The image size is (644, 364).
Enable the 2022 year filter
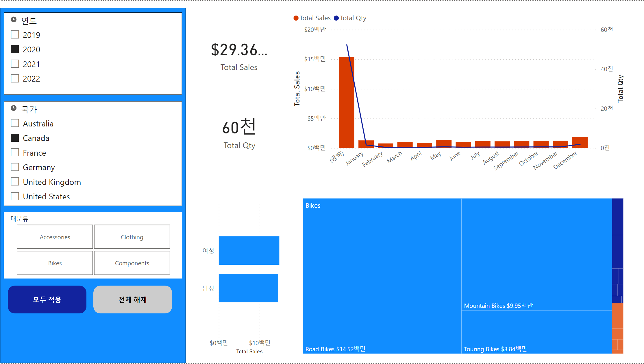pyautogui.click(x=15, y=78)
